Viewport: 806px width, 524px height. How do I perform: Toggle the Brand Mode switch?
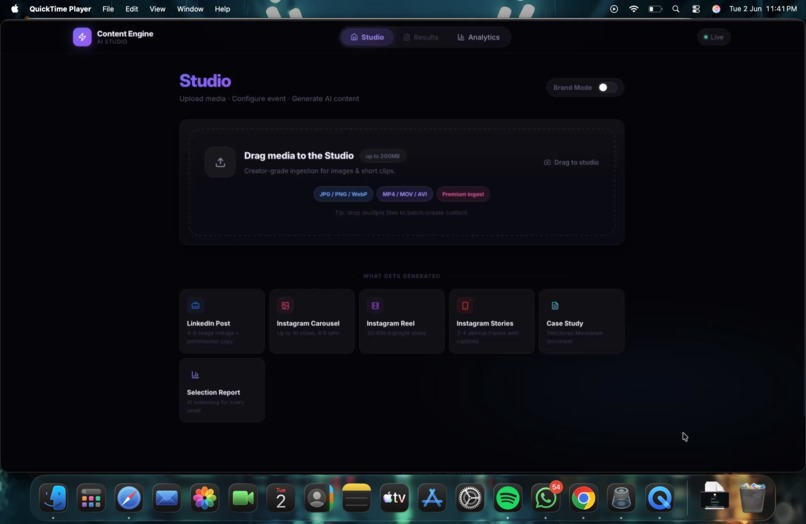click(x=606, y=87)
